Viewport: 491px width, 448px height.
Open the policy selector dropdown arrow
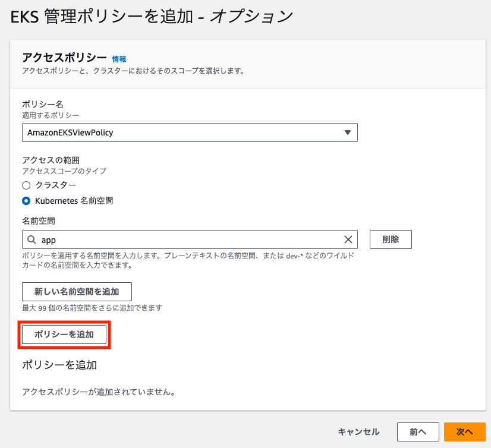(x=348, y=132)
